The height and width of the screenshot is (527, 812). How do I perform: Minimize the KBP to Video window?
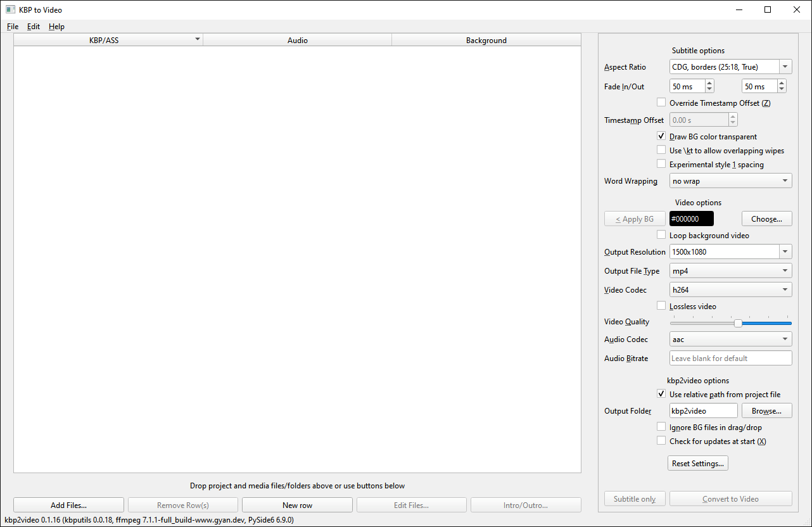click(x=739, y=10)
